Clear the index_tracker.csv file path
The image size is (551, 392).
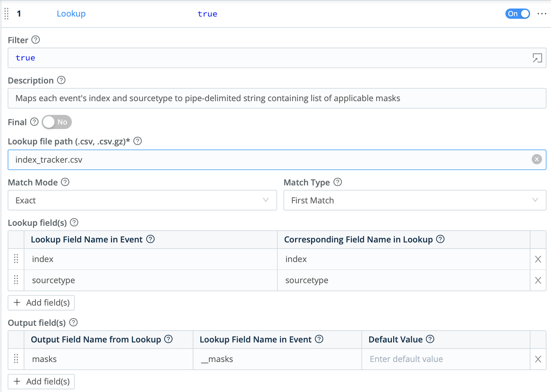(537, 159)
